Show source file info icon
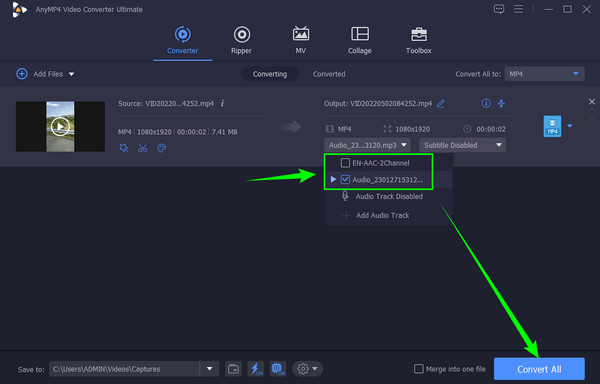 coord(222,104)
